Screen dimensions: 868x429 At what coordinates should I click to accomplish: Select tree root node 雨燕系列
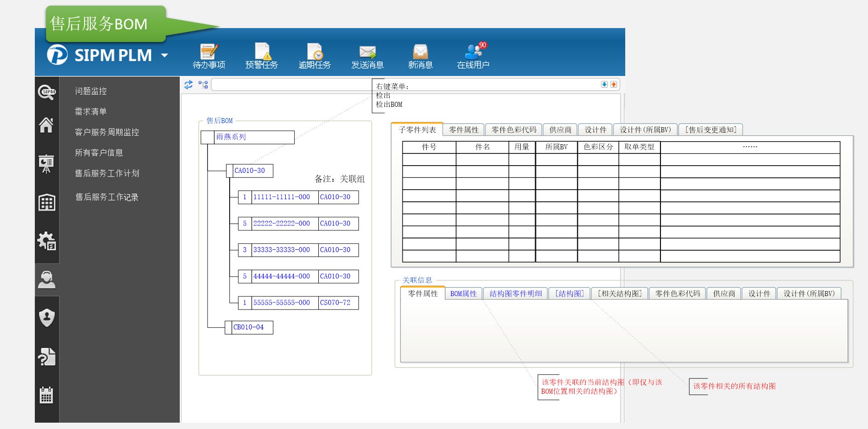point(231,137)
